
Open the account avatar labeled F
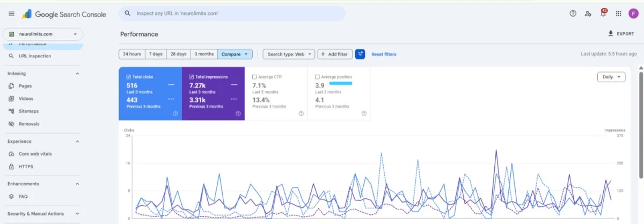[x=633, y=13]
